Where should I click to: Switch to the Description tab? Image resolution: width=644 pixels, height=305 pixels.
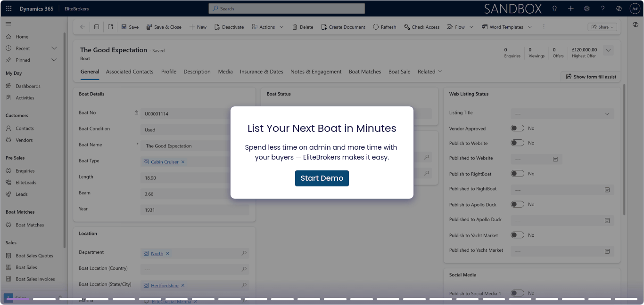197,72
